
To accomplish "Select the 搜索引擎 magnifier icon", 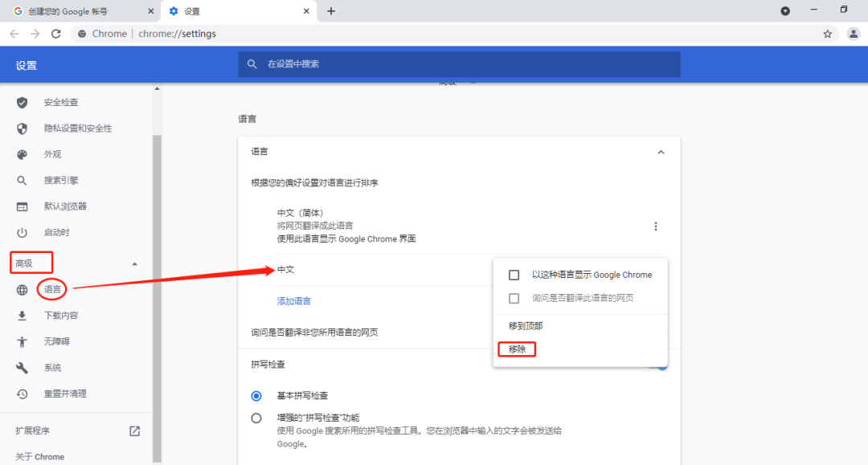I will 22,180.
